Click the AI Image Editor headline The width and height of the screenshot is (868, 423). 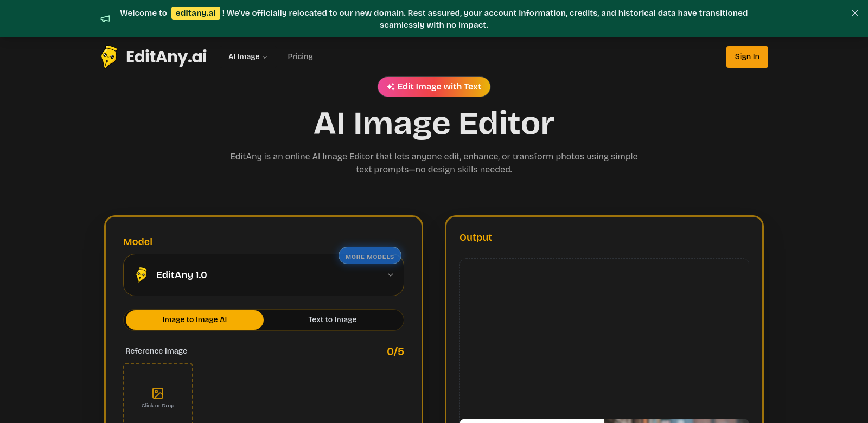(434, 124)
